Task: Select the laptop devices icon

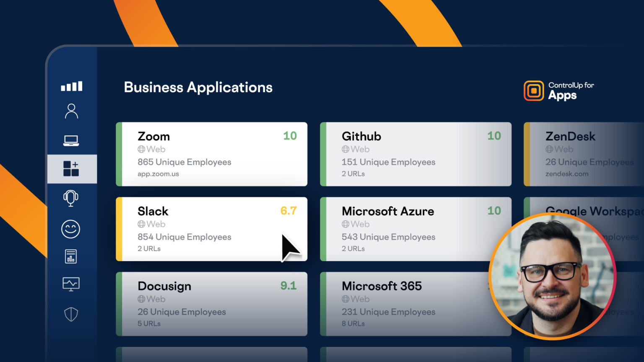Action: (x=71, y=140)
